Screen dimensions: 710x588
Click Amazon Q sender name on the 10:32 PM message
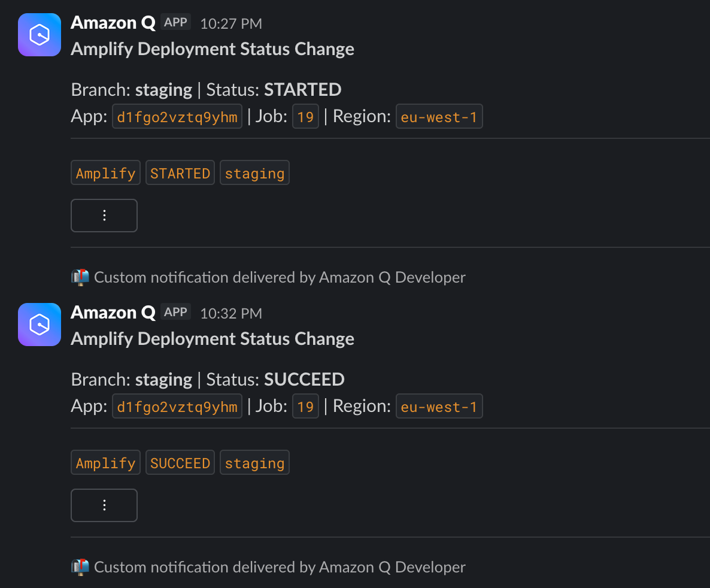click(x=113, y=313)
